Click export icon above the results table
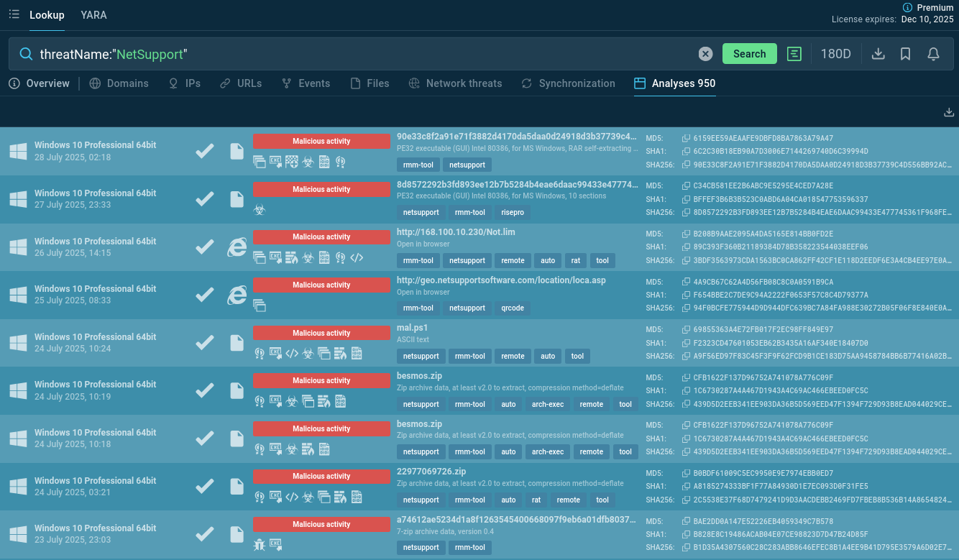The width and height of the screenshot is (959, 560). pos(949,112)
